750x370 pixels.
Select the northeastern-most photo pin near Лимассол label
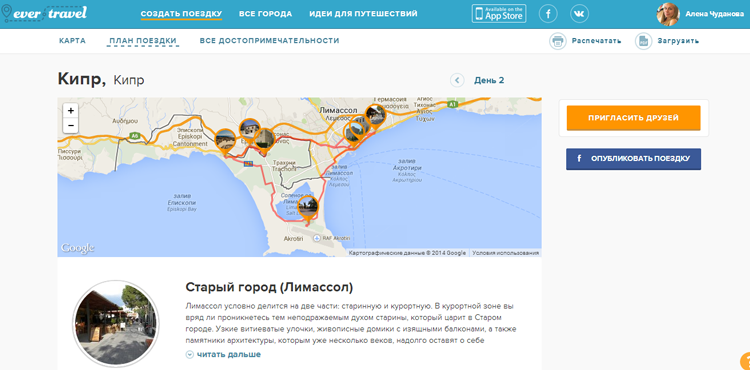pyautogui.click(x=375, y=117)
